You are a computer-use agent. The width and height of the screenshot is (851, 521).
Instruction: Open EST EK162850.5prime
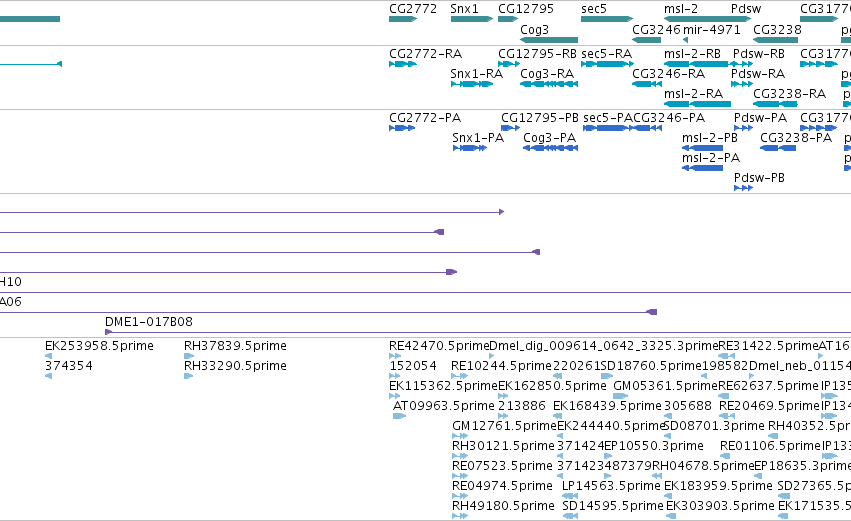tap(552, 386)
